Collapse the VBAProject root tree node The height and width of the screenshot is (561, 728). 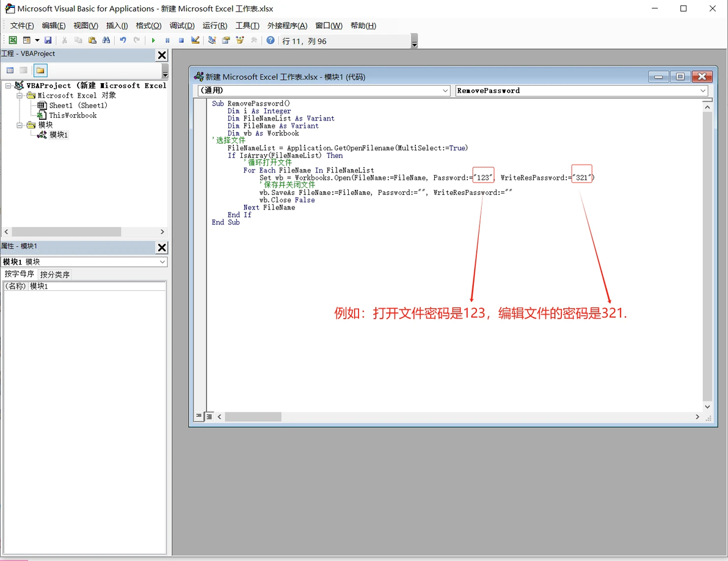point(8,86)
